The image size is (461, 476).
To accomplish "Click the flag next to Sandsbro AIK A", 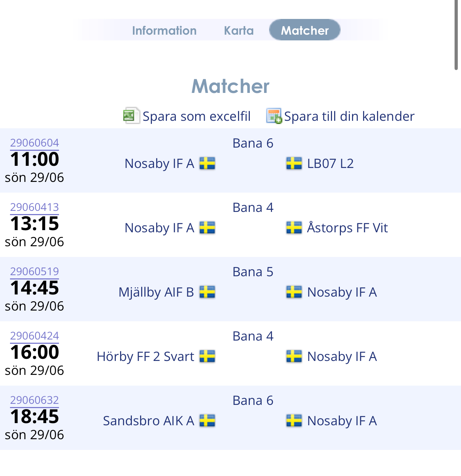I will (207, 421).
